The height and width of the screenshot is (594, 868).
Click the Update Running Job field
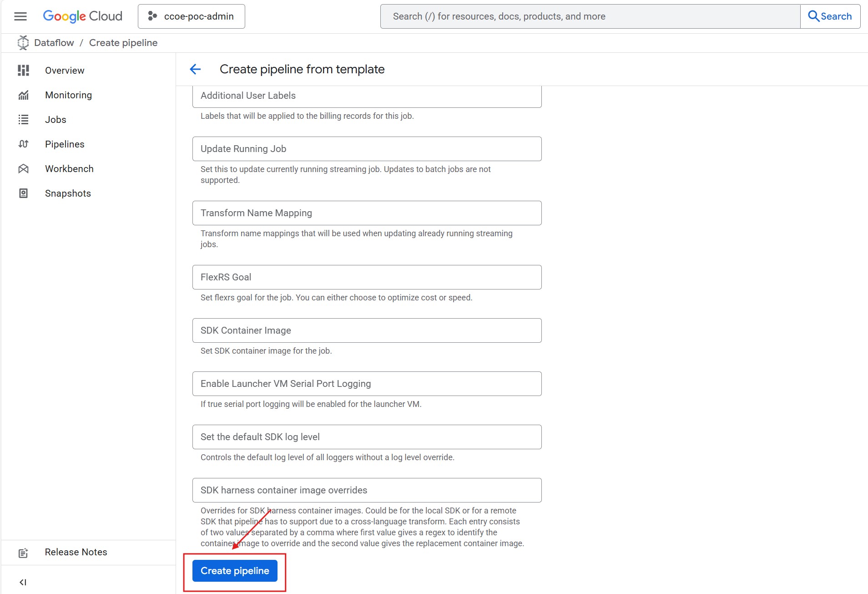pyautogui.click(x=367, y=149)
